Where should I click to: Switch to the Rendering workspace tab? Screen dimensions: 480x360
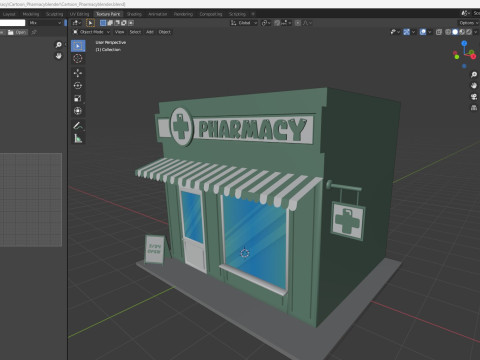click(183, 14)
